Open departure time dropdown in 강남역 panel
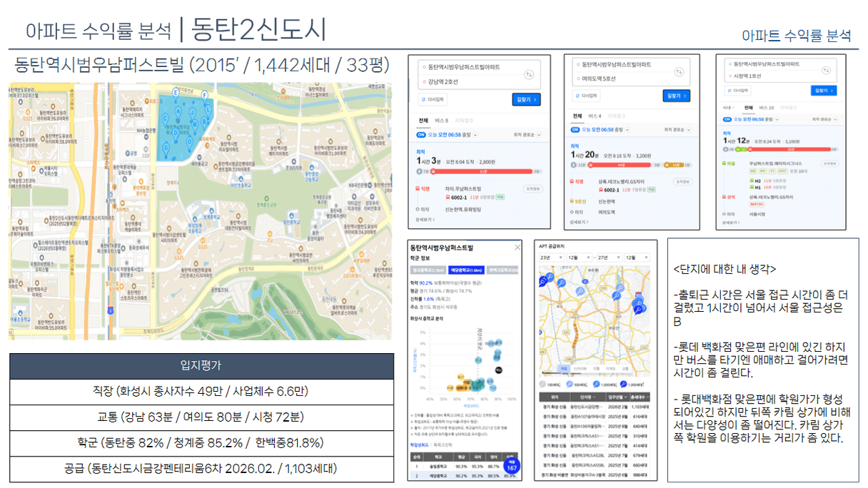868x488 pixels. (x=475, y=135)
